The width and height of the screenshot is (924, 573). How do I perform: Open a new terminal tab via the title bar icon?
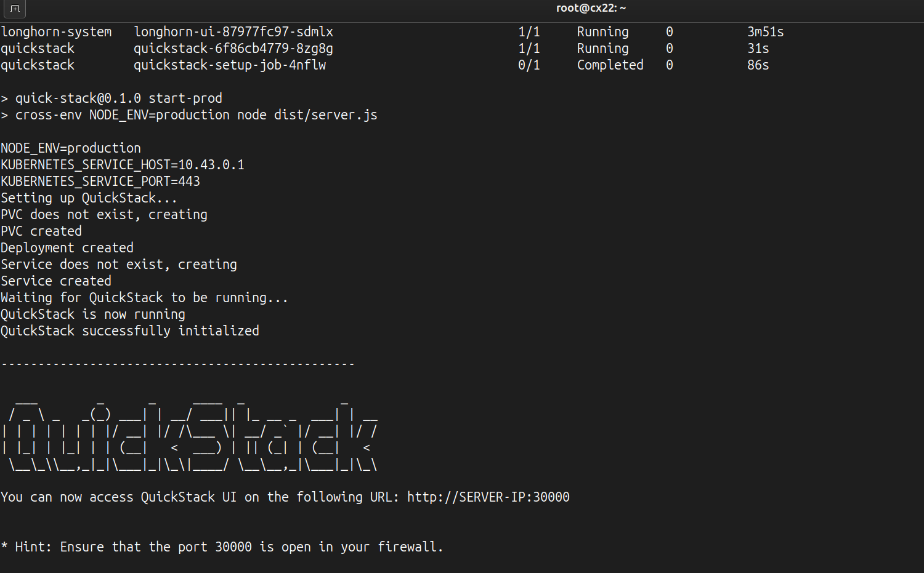15,9
